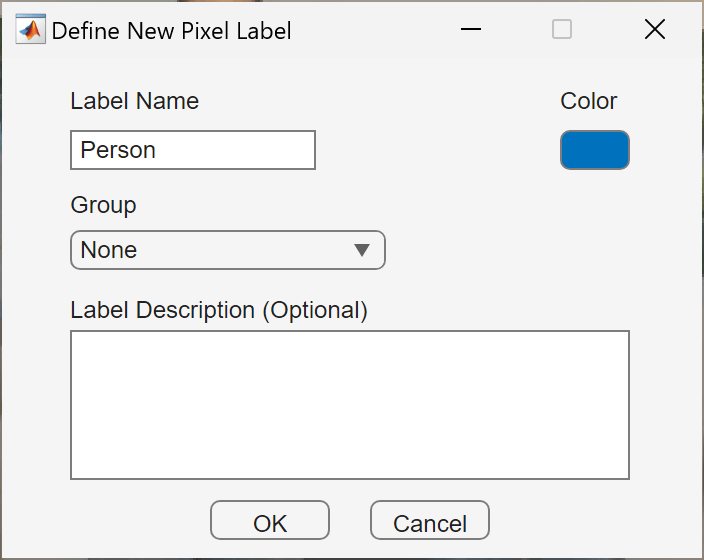Confirm the new label with OK
The height and width of the screenshot is (560, 704).
pyautogui.click(x=270, y=521)
